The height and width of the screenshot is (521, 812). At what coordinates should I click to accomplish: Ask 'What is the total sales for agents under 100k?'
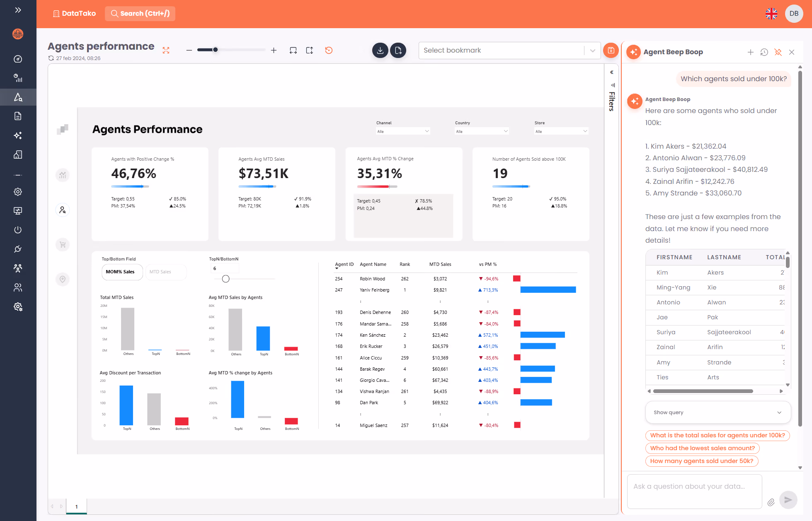717,435
